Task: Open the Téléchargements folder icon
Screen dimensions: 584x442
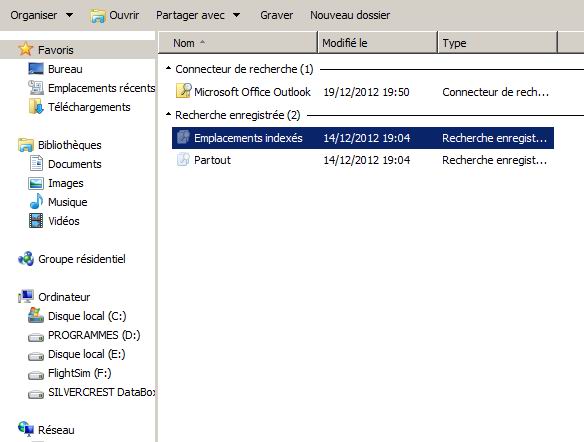Action: tap(36, 107)
